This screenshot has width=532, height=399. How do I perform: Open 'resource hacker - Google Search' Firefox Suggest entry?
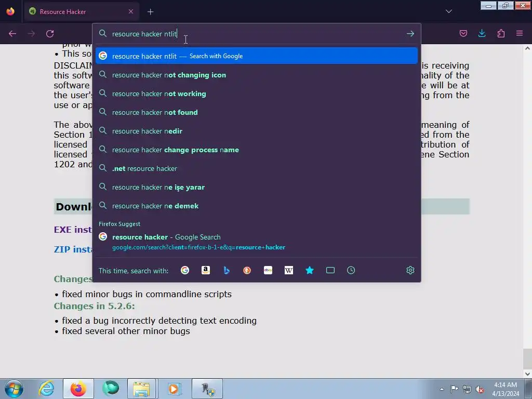(257, 242)
